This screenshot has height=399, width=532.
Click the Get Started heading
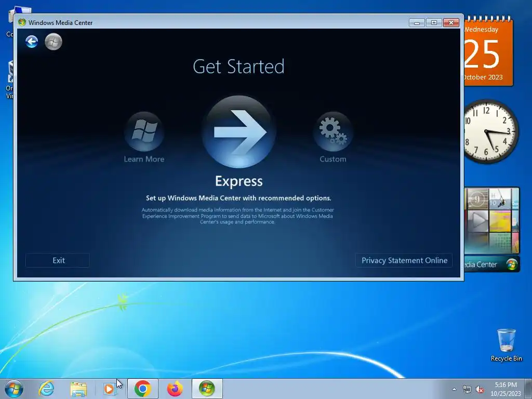click(x=238, y=66)
